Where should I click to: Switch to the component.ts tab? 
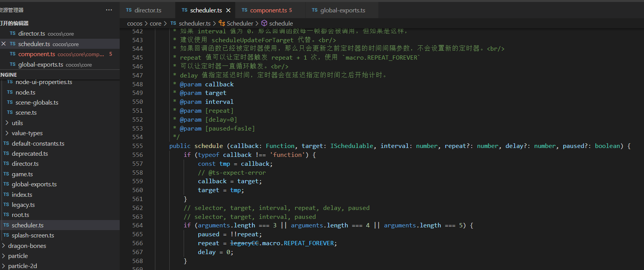click(x=268, y=10)
